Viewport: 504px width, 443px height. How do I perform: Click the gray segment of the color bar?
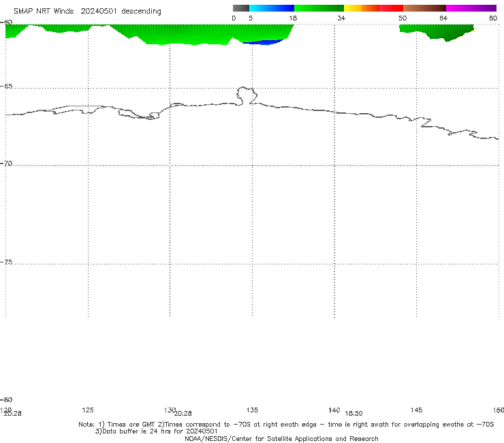[x=241, y=8]
